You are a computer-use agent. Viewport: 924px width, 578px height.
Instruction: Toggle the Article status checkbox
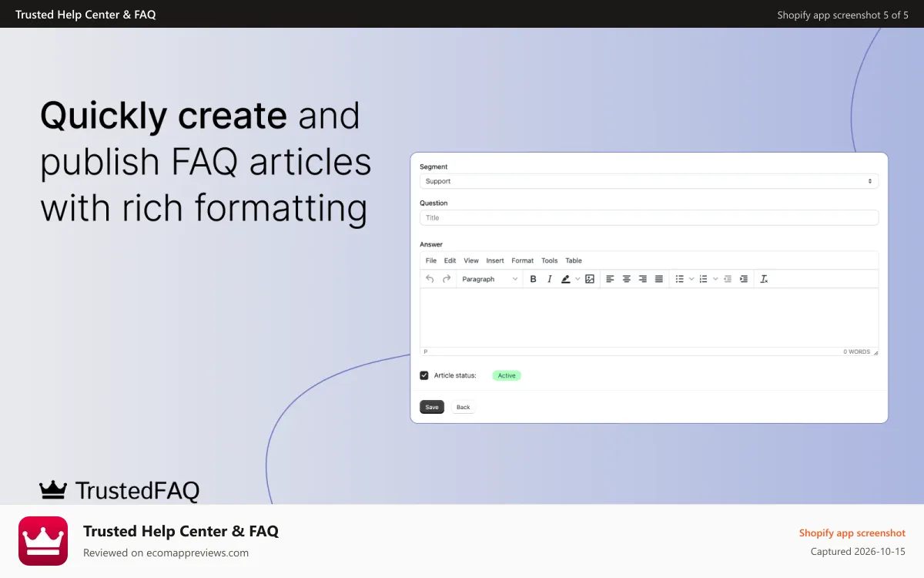[x=424, y=375]
